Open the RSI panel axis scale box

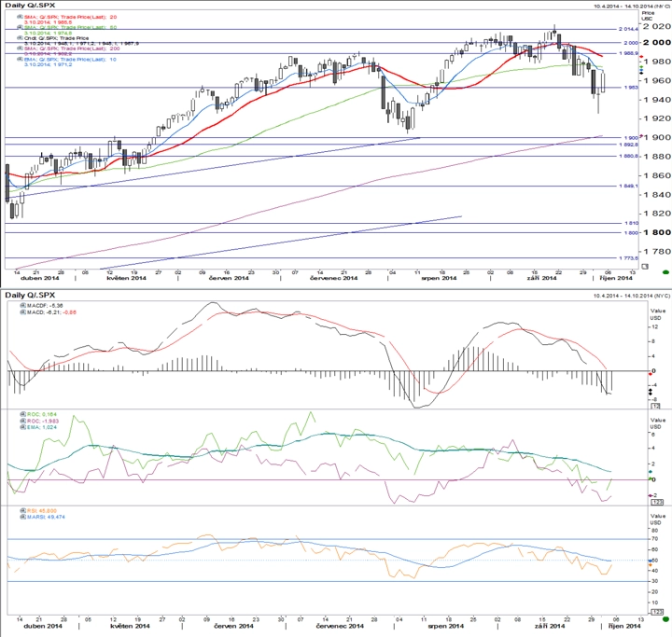pos(657,612)
